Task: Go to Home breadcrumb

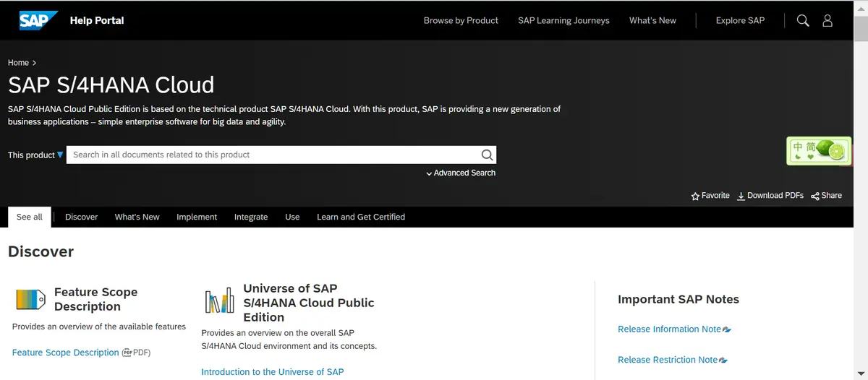Action: [x=18, y=63]
